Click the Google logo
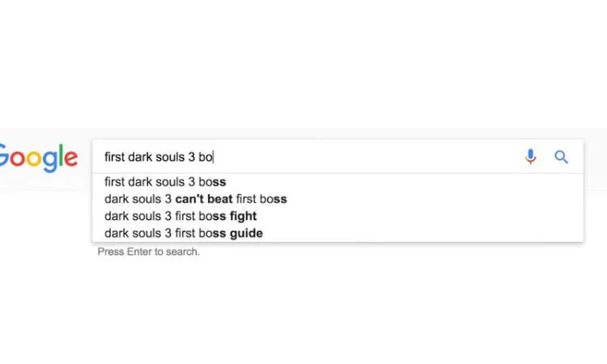This screenshot has width=607, height=364. click(x=38, y=158)
